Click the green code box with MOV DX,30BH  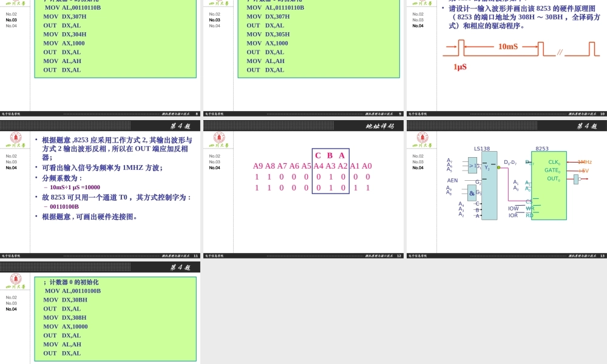pyautogui.click(x=115, y=318)
